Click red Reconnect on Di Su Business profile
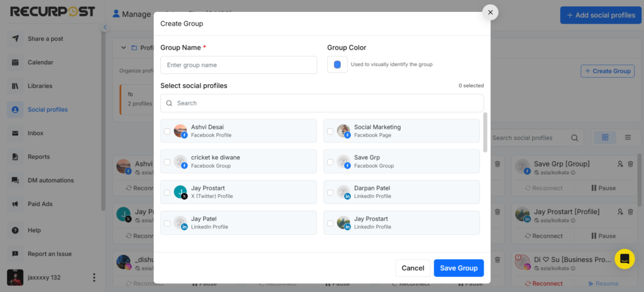644x292 pixels. pos(544,283)
